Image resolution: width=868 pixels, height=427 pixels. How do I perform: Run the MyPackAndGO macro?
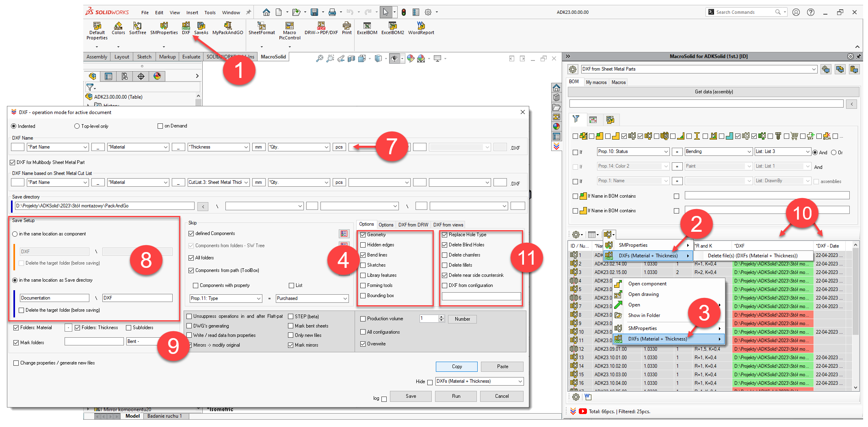click(228, 28)
